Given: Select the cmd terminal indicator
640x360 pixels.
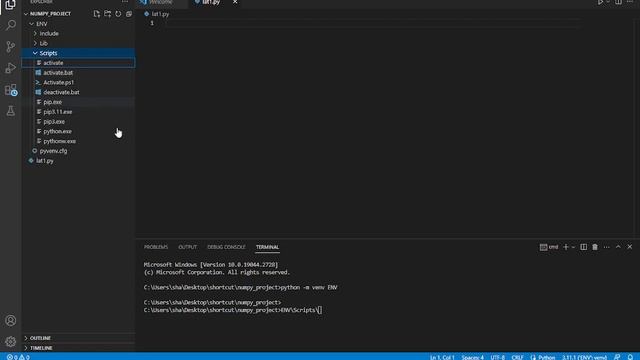Looking at the screenshot, I should tap(549, 247).
